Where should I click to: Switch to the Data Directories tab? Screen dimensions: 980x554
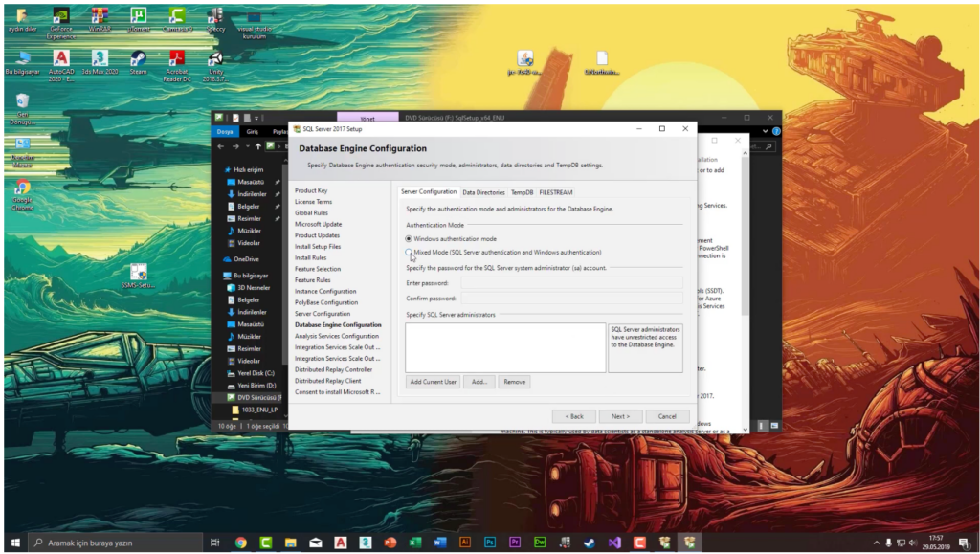[483, 192]
